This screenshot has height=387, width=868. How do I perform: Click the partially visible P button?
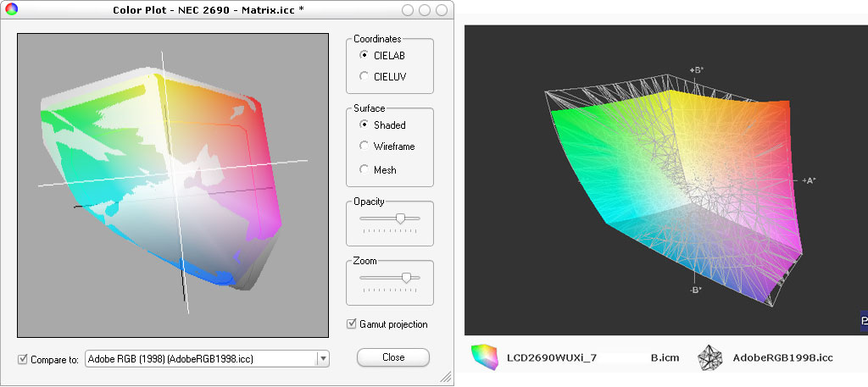tap(863, 322)
